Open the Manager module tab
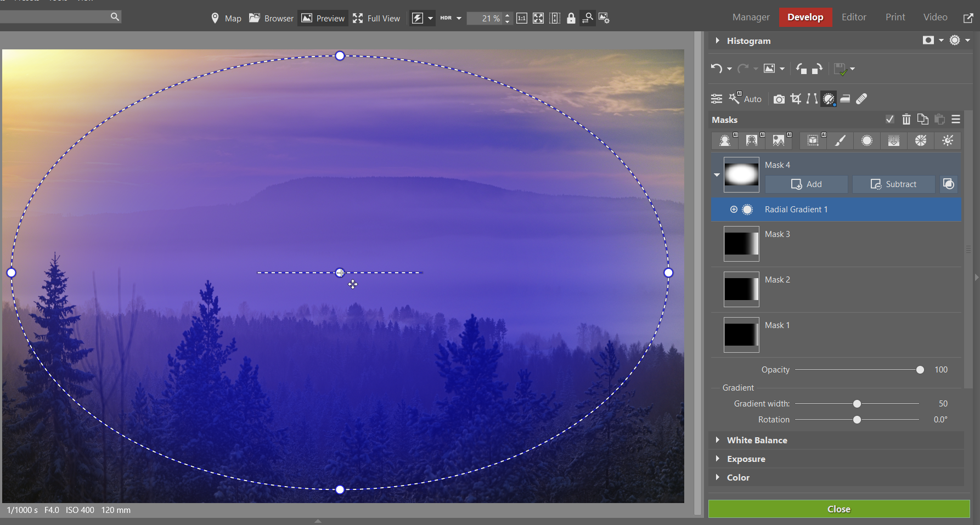This screenshot has height=525, width=980. tap(751, 17)
